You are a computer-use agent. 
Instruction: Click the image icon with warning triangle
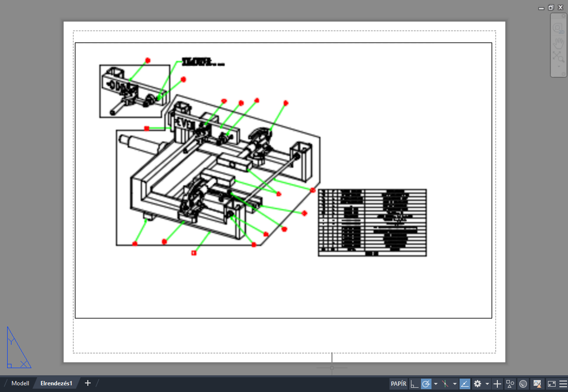click(537, 384)
